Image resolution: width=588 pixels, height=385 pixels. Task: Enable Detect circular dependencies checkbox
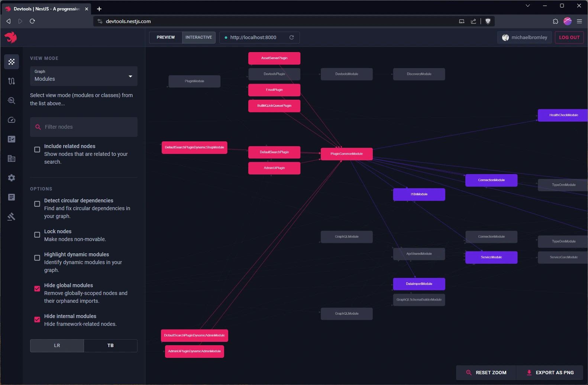(37, 204)
